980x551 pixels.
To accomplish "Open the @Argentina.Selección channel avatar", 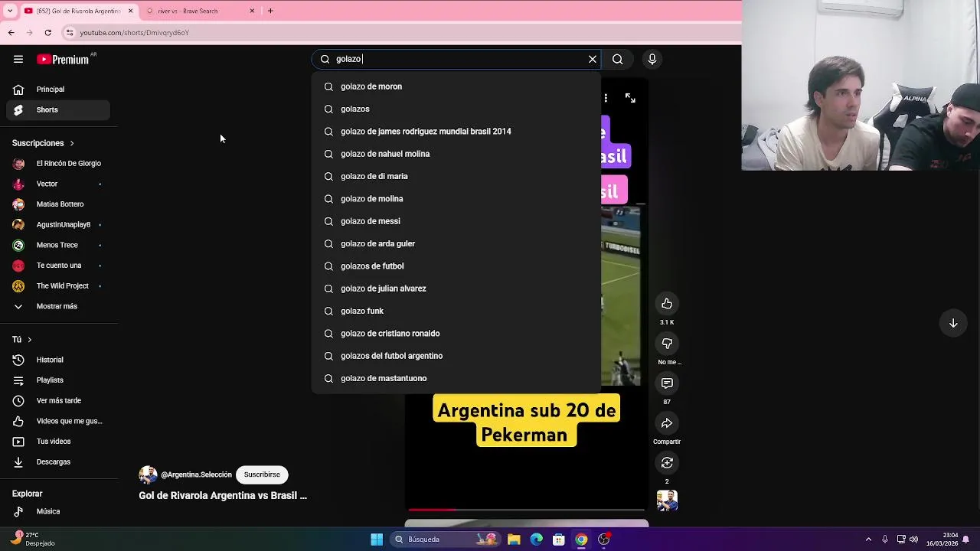I will [x=148, y=474].
